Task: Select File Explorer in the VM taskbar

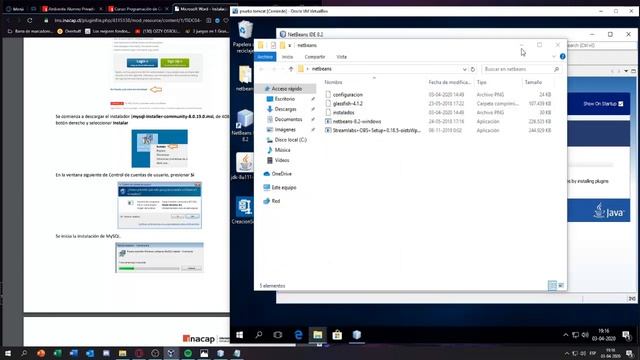Action: click(x=318, y=335)
